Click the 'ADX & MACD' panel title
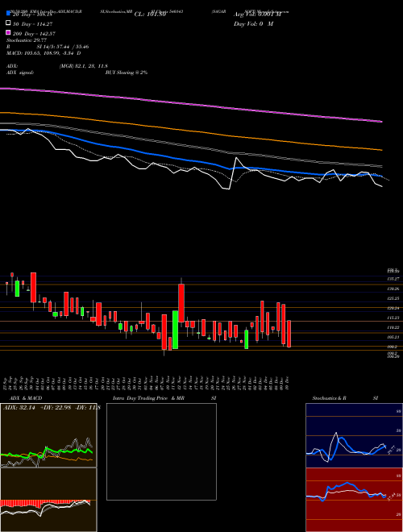The width and height of the screenshot is (403, 532). (x=26, y=398)
